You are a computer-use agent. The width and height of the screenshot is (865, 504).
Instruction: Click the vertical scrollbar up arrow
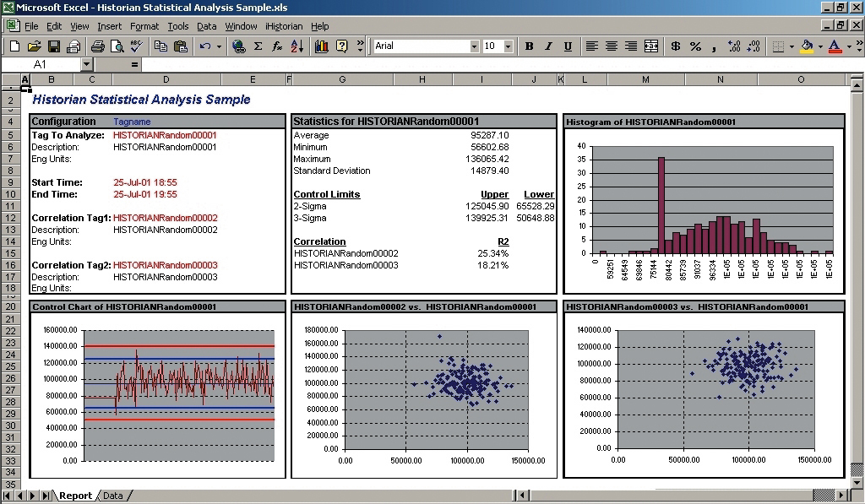pos(857,85)
